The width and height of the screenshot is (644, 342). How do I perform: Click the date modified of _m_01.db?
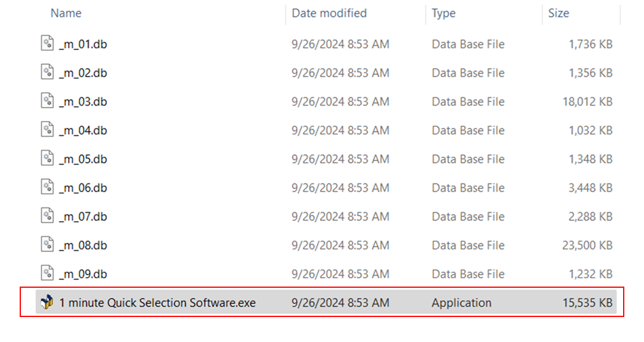point(340,44)
